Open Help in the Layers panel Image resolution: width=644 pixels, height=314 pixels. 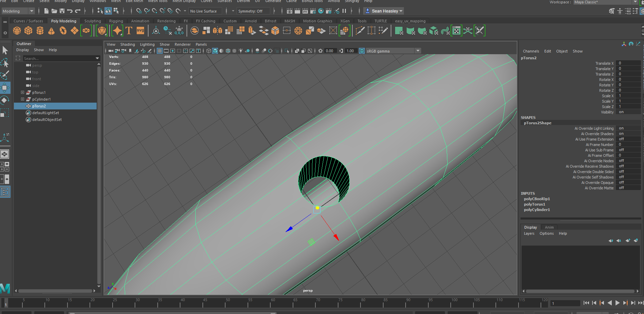[563, 233]
